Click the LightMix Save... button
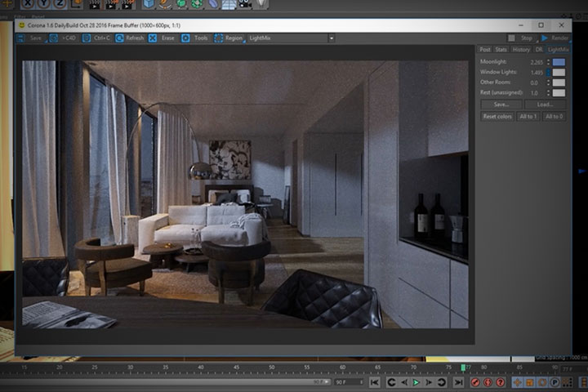The width and height of the screenshot is (588, 392). (501, 105)
